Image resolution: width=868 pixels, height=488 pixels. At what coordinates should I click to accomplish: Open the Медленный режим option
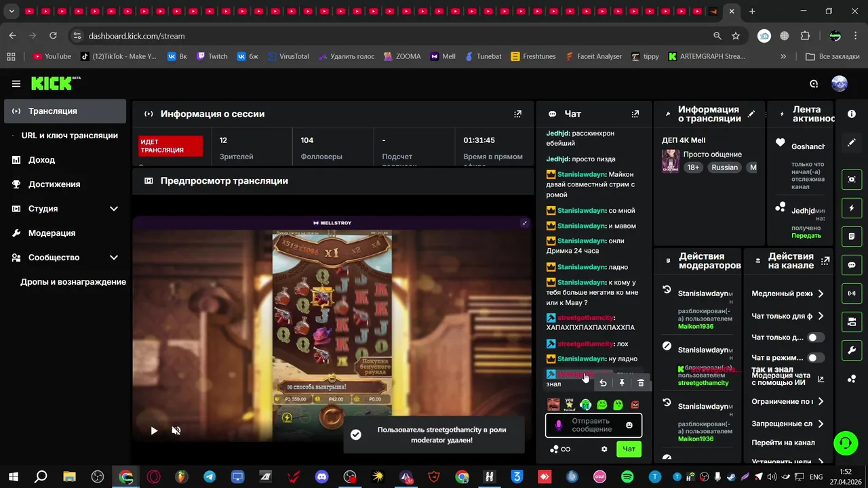tap(789, 293)
